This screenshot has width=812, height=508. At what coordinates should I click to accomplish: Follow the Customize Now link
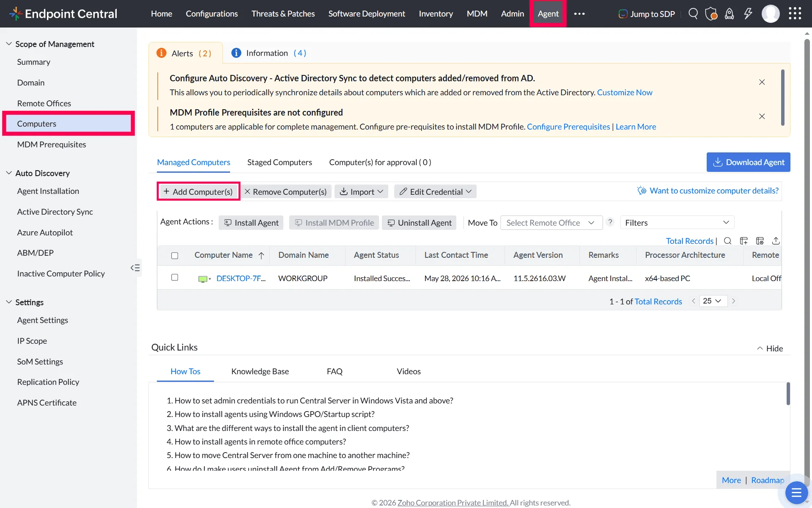click(625, 92)
